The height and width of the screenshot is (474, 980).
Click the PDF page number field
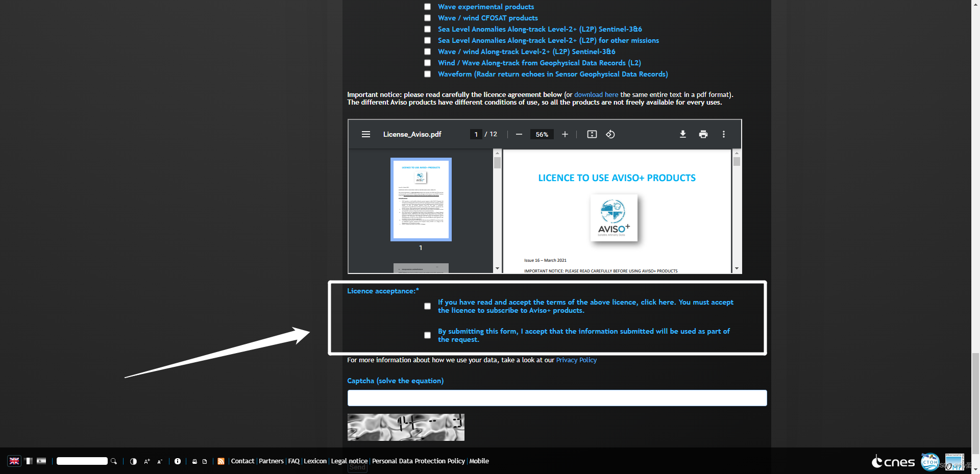476,134
